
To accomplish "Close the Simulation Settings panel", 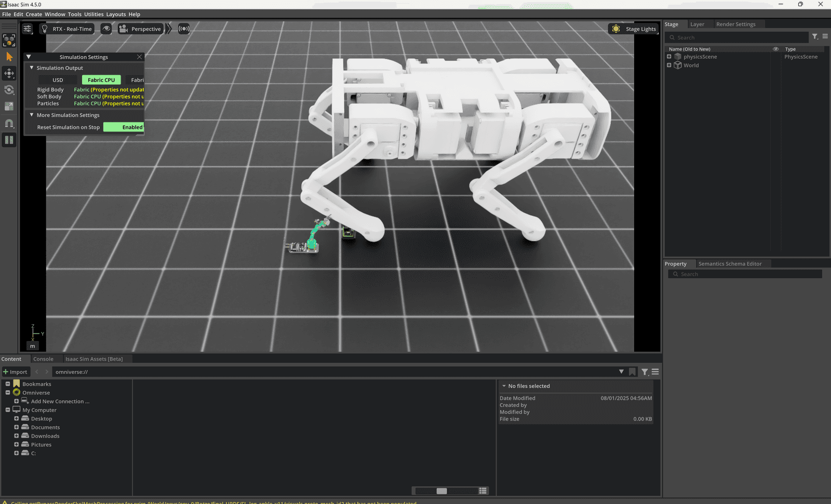I will click(x=139, y=57).
